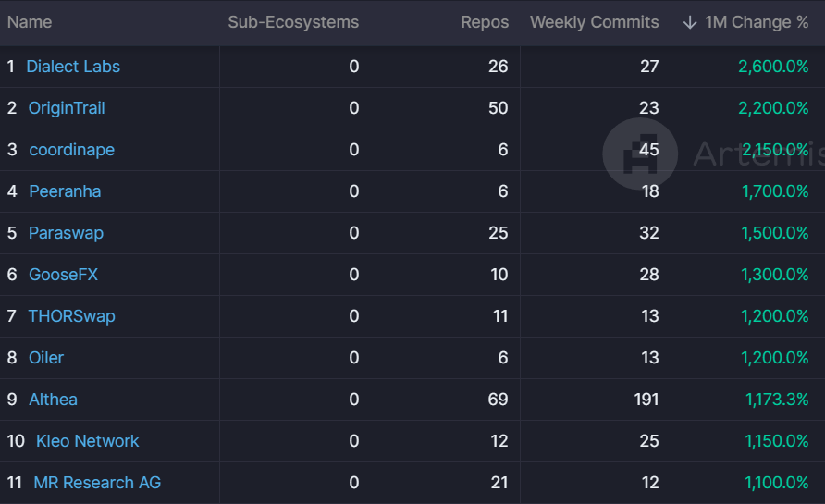Select THORSwap 1,200.0% change value

pyautogui.click(x=775, y=315)
